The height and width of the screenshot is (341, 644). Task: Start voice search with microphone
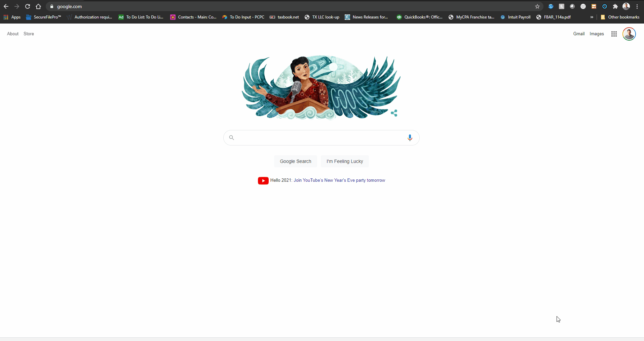(x=410, y=137)
